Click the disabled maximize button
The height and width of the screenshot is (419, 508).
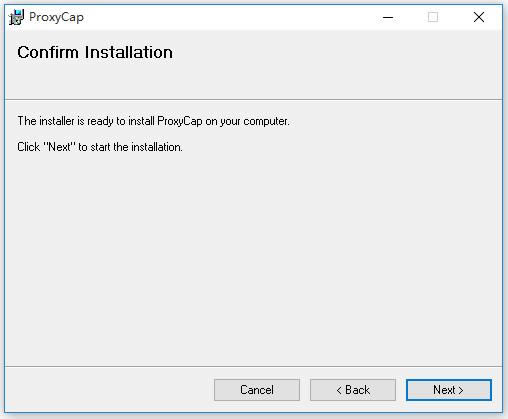pyautogui.click(x=433, y=17)
